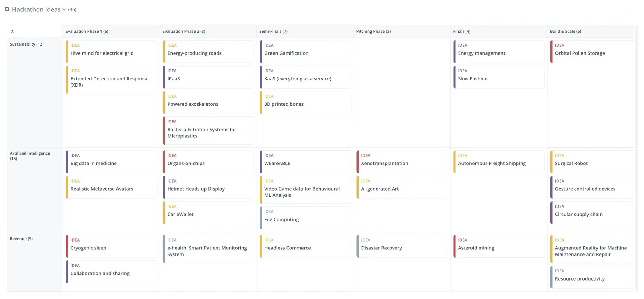The image size is (644, 299).
Task: Click the Build & Scale column header
Action: pos(565,31)
